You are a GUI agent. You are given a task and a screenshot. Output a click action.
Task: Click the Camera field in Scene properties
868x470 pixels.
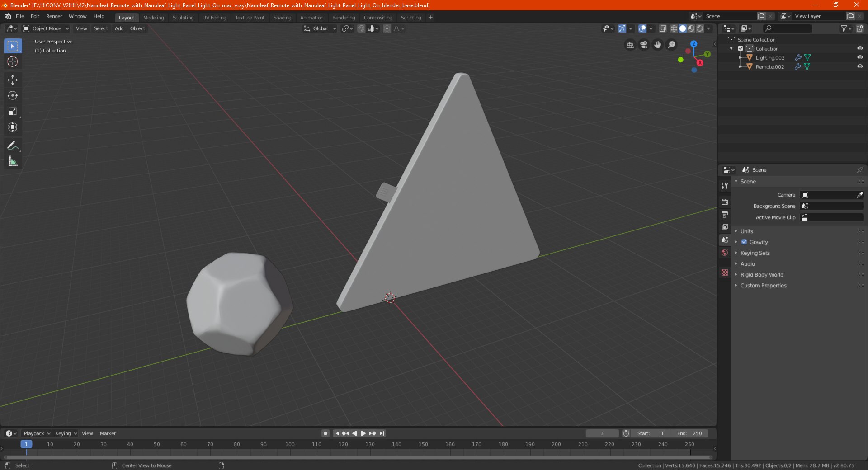832,195
